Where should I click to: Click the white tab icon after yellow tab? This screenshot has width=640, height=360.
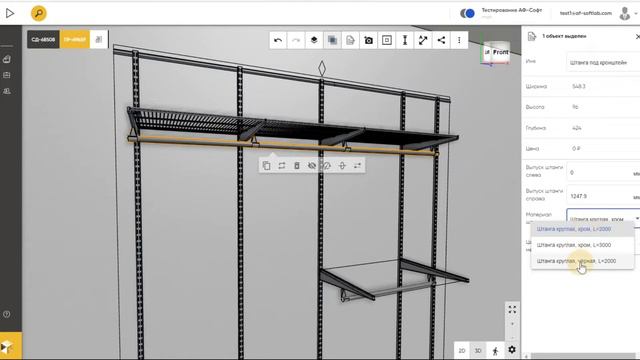pos(99,40)
